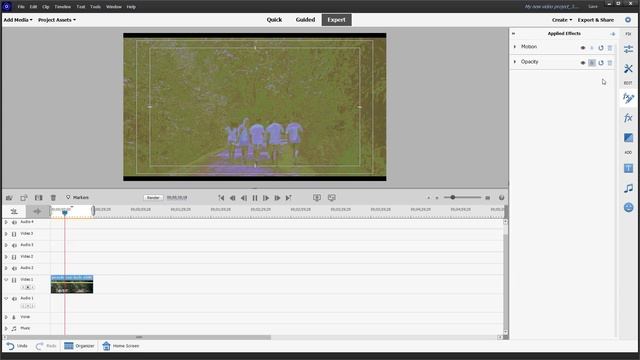640x360 pixels.
Task: Click the Adobe app logo icon
Action: click(7, 6)
